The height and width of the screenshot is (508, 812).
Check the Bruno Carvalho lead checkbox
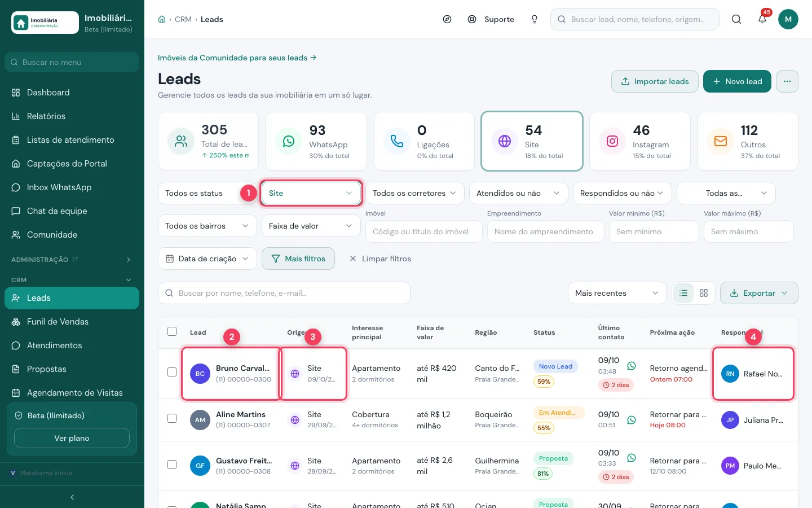172,372
